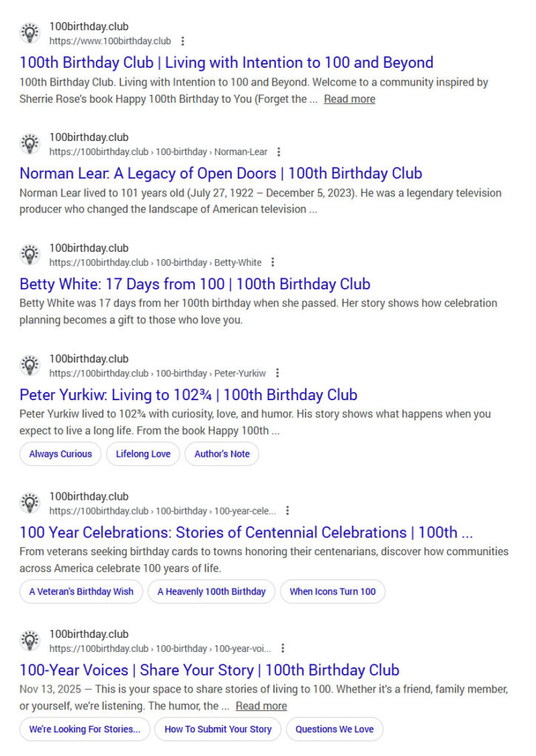Select the Always Curious chip
This screenshot has width=536, height=756.
60,454
